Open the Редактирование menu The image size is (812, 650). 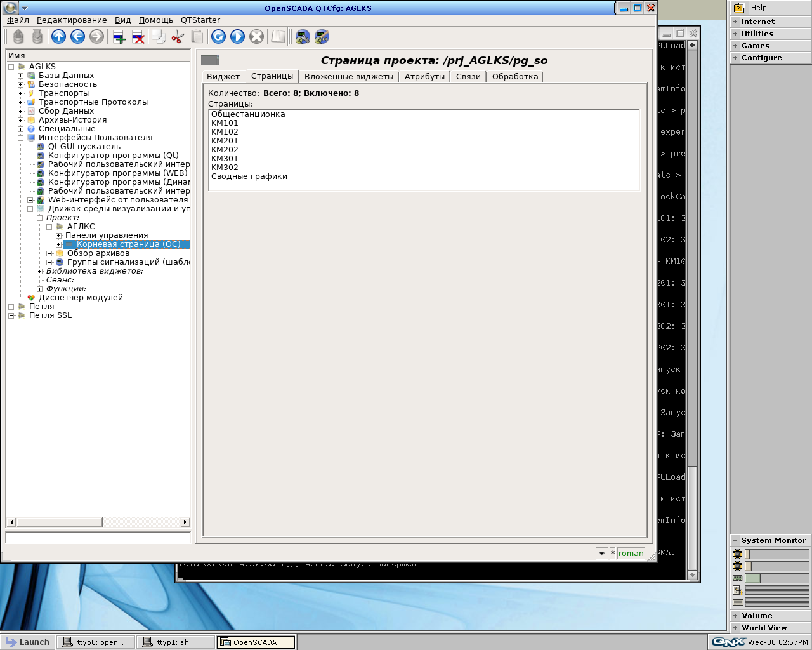(72, 20)
